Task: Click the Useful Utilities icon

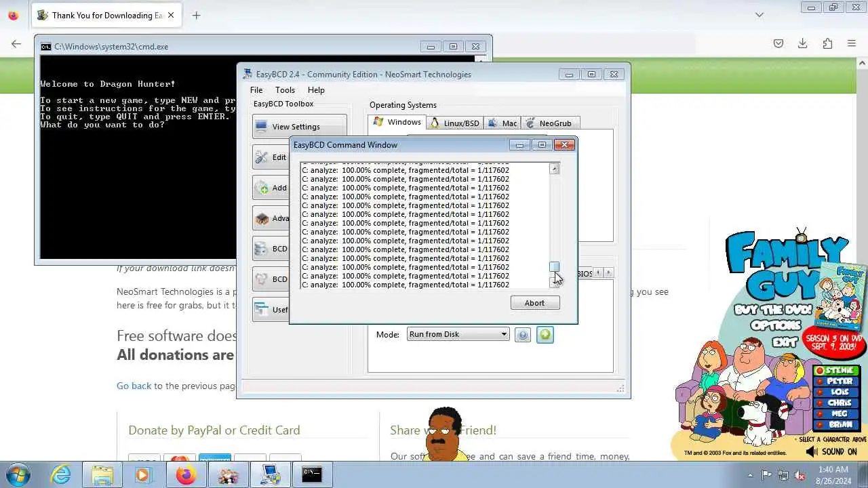Action: (x=262, y=310)
